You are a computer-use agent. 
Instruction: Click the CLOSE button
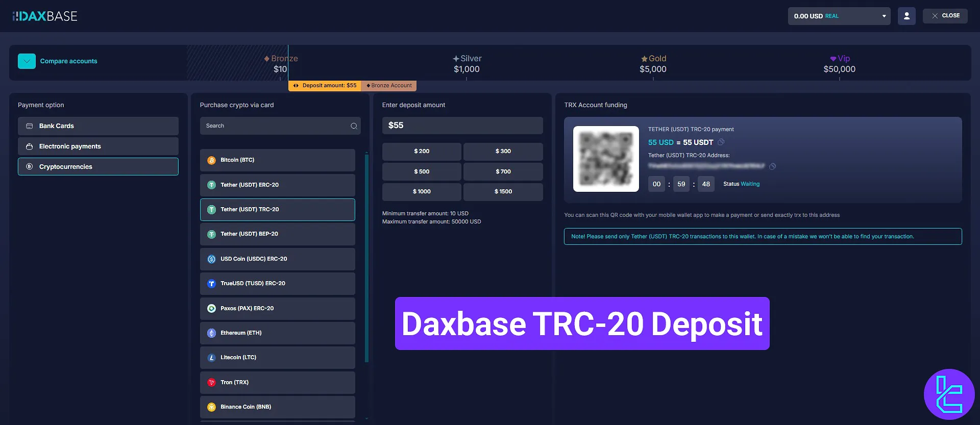pyautogui.click(x=945, y=16)
